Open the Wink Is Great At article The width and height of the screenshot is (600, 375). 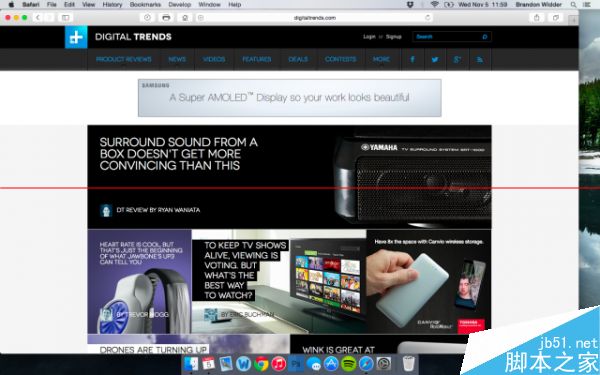339,350
